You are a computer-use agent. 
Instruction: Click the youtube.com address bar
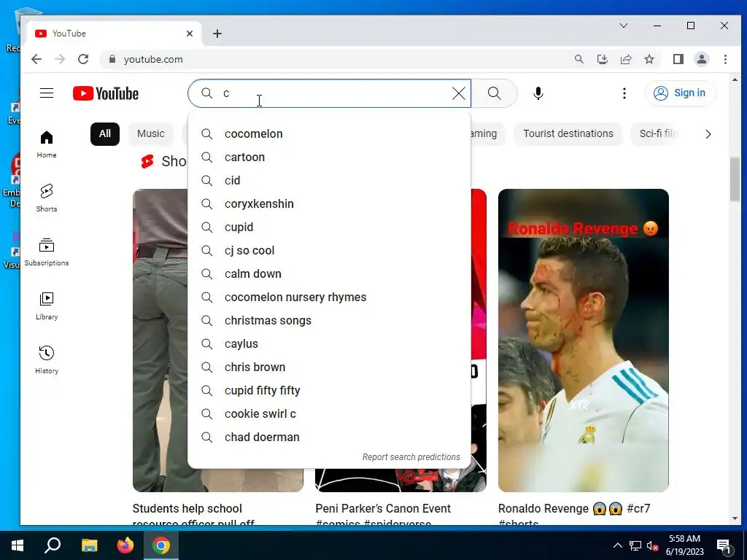pyautogui.click(x=333, y=59)
